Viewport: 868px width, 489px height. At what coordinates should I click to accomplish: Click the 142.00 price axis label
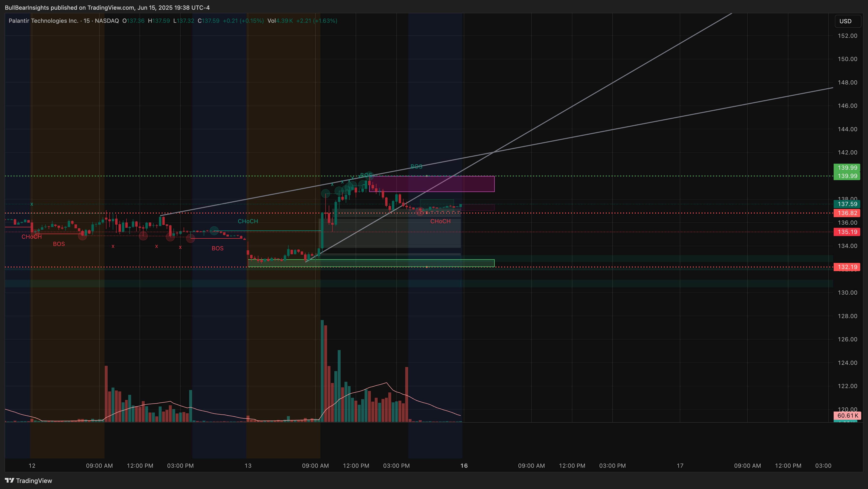click(847, 153)
